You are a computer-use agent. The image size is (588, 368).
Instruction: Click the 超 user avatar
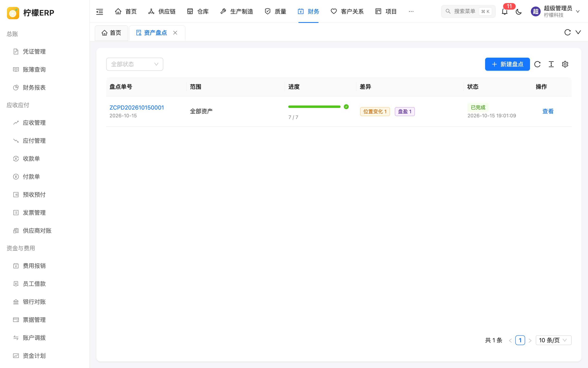click(x=536, y=11)
